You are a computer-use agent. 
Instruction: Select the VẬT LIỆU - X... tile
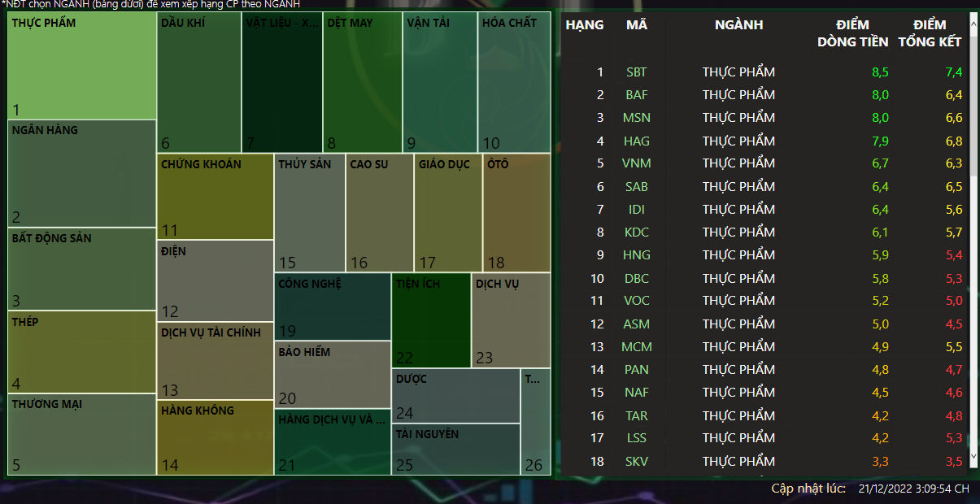282,82
